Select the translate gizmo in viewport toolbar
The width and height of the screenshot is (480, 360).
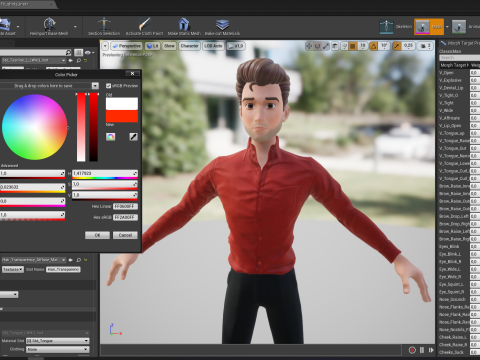click(x=309, y=46)
